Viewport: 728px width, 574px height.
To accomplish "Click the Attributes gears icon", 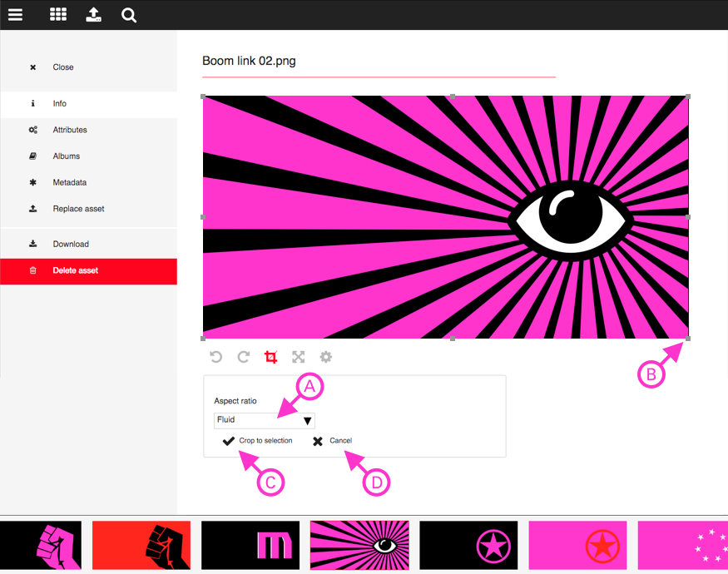I will click(33, 130).
